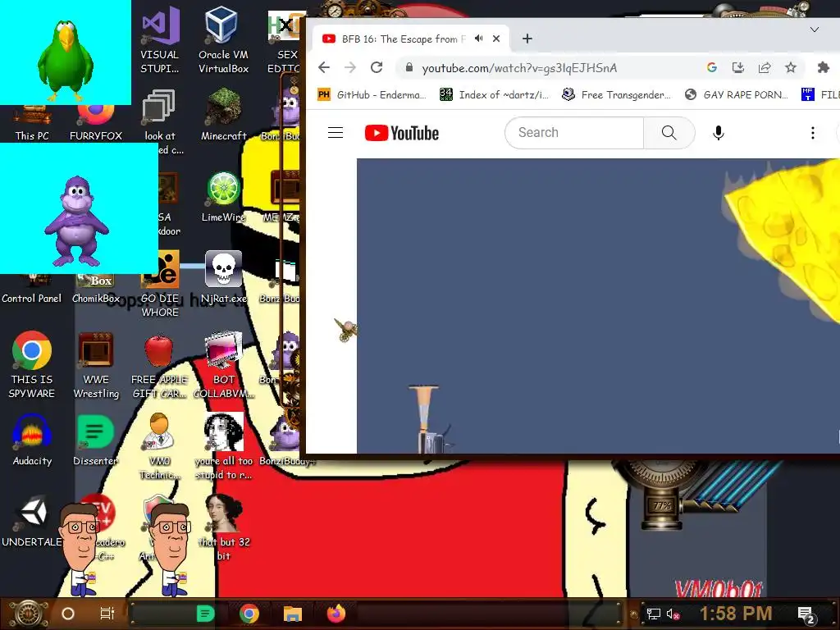Open the Cortana circle on the taskbar
The image size is (840, 630).
(68, 614)
